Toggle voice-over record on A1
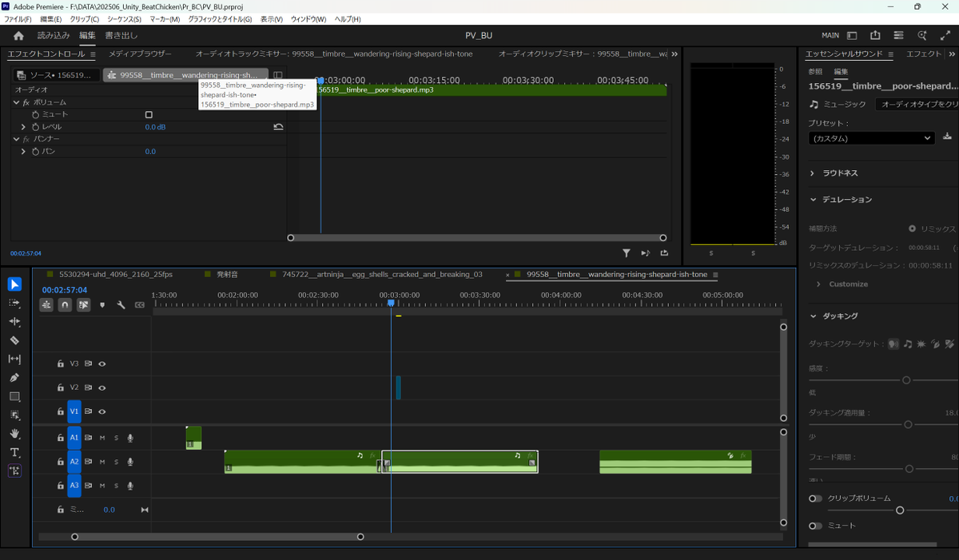Viewport: 959px width, 560px height. [x=129, y=438]
